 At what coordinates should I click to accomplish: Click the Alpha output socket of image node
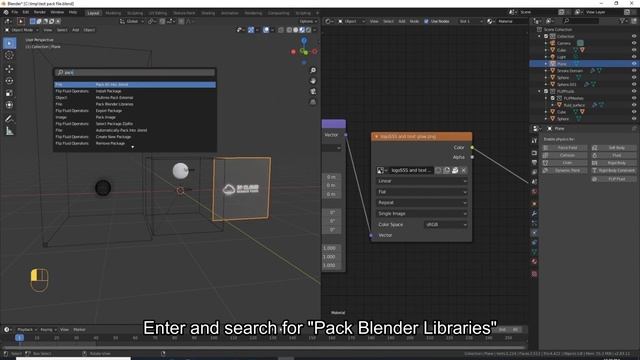coord(472,157)
